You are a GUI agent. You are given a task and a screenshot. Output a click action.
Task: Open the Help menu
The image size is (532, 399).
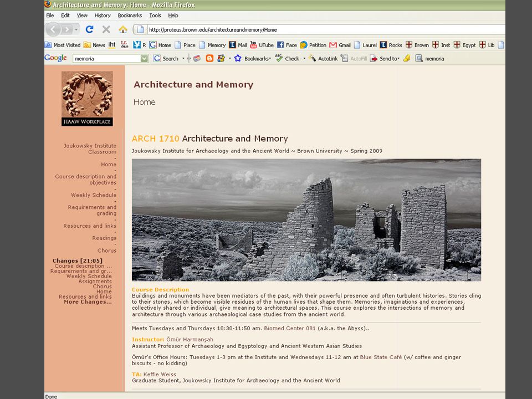tap(173, 16)
